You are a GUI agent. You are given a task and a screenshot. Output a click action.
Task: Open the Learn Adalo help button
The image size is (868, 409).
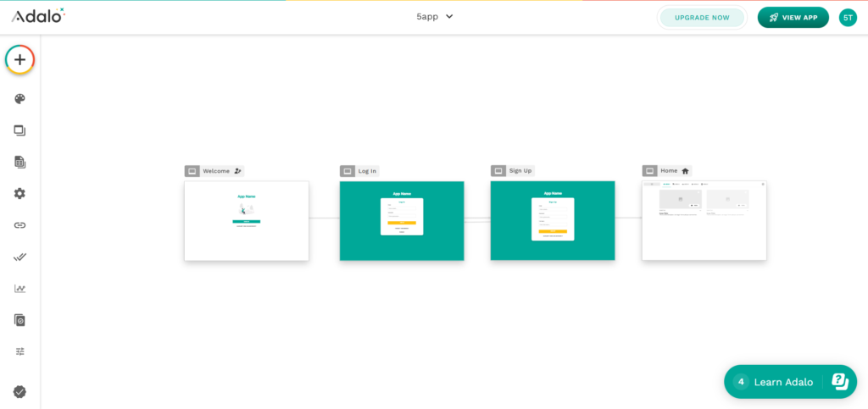[790, 381]
